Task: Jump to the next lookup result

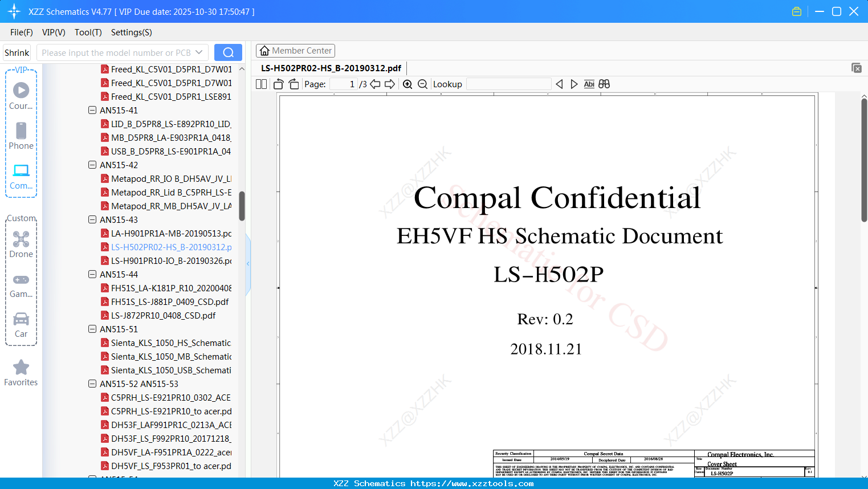Action: (574, 84)
